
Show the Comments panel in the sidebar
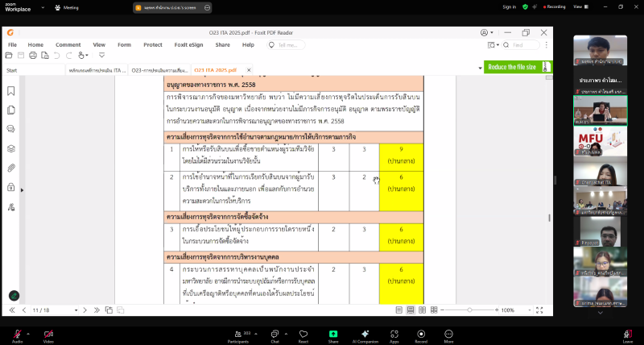[x=11, y=129]
